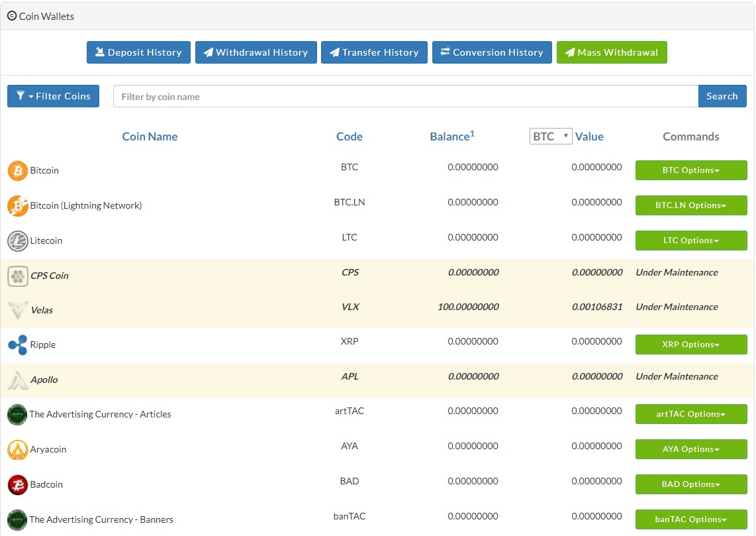This screenshot has width=756, height=536.
Task: Click the Apollo logo icon
Action: [x=18, y=380]
